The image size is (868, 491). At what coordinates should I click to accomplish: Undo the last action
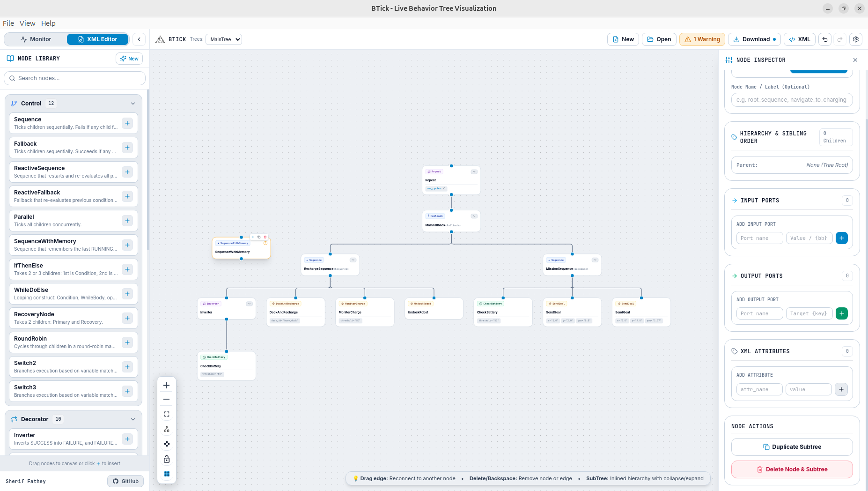(x=825, y=39)
